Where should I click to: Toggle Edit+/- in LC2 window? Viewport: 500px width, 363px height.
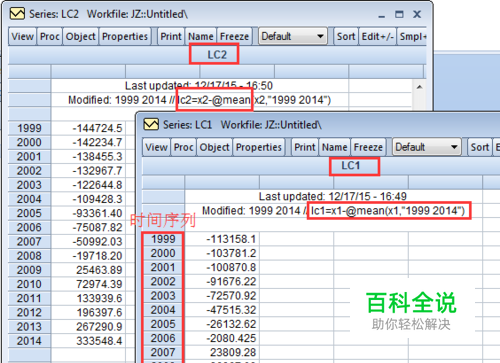[x=378, y=36]
